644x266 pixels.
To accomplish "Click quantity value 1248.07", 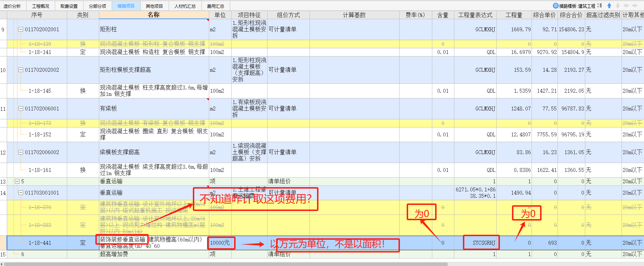I will (521, 109).
